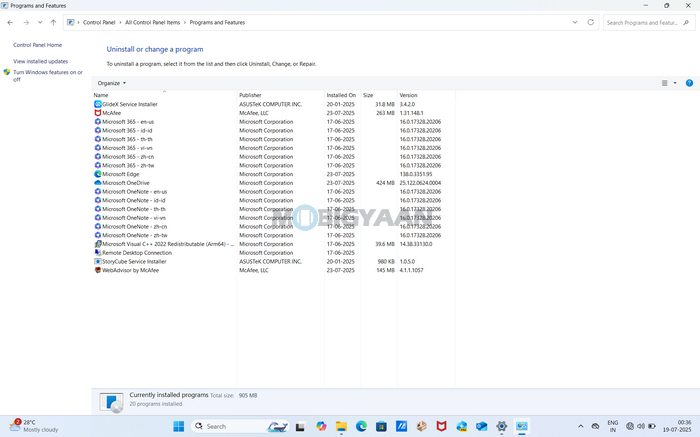Click the McAfee shield icon in the program list

(x=98, y=113)
